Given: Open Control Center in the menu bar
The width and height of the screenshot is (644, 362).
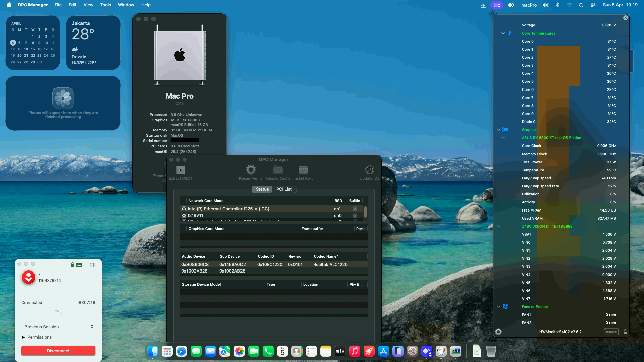Looking at the screenshot, I should click(x=593, y=5).
